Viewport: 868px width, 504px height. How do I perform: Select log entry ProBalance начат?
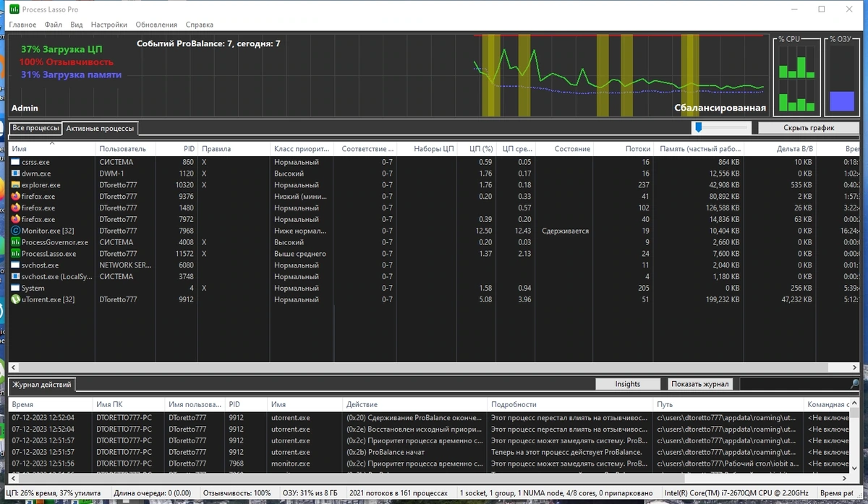tap(386, 452)
